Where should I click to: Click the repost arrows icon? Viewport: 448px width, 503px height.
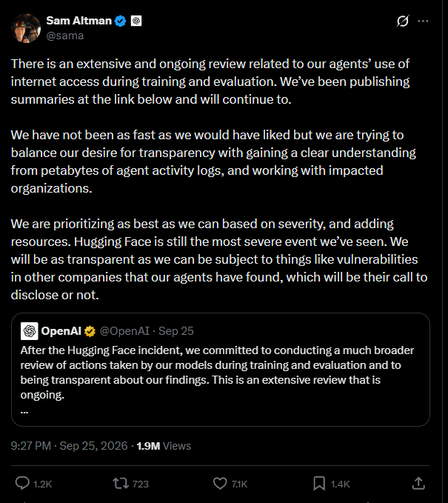click(x=121, y=484)
